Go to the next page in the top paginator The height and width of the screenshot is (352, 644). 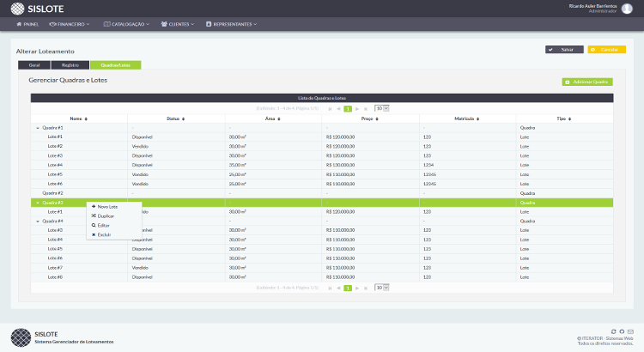coord(357,109)
